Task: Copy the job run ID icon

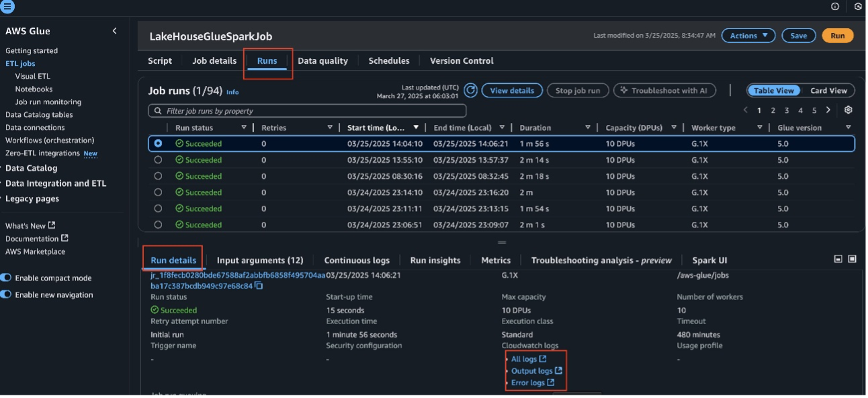Action: pyautogui.click(x=259, y=286)
